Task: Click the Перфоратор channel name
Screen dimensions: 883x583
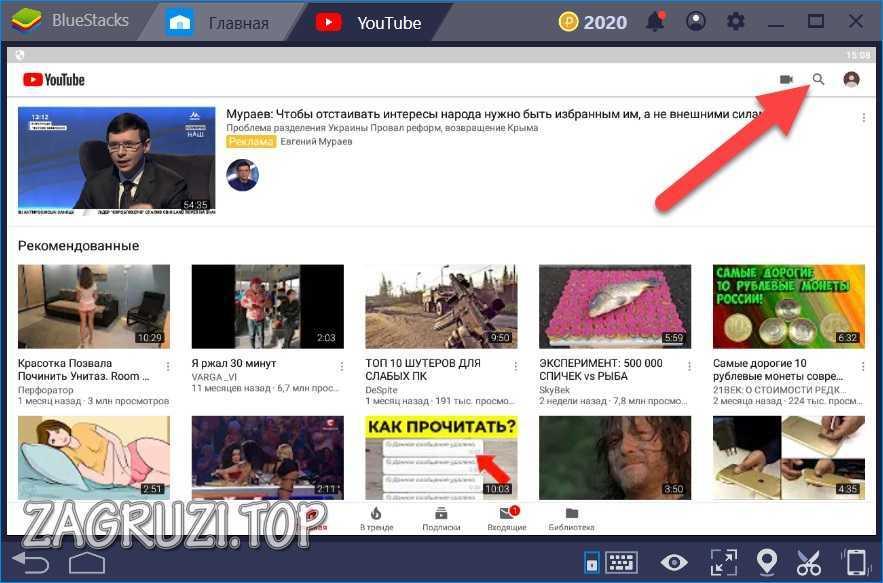Action: (x=46, y=390)
